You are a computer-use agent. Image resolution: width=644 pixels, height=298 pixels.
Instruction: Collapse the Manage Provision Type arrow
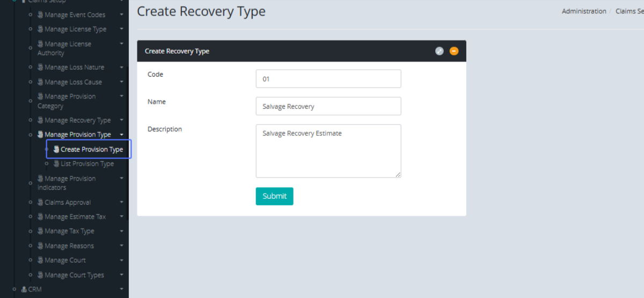tap(122, 135)
